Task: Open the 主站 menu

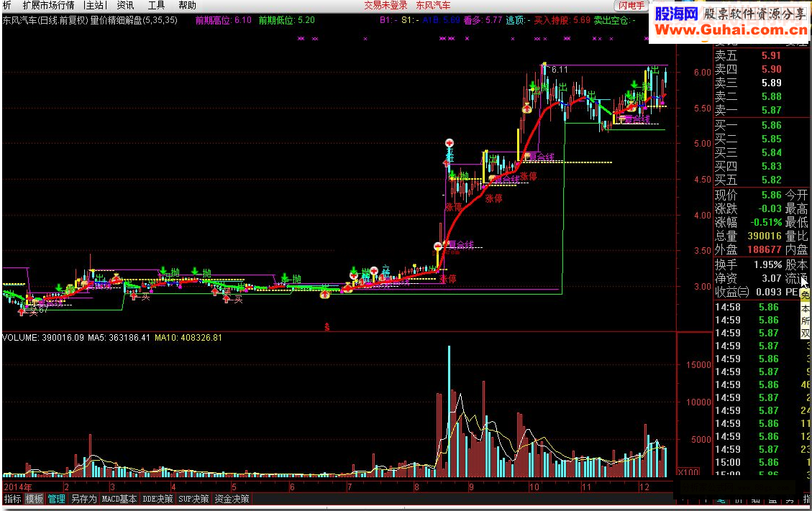Action: coord(95,5)
